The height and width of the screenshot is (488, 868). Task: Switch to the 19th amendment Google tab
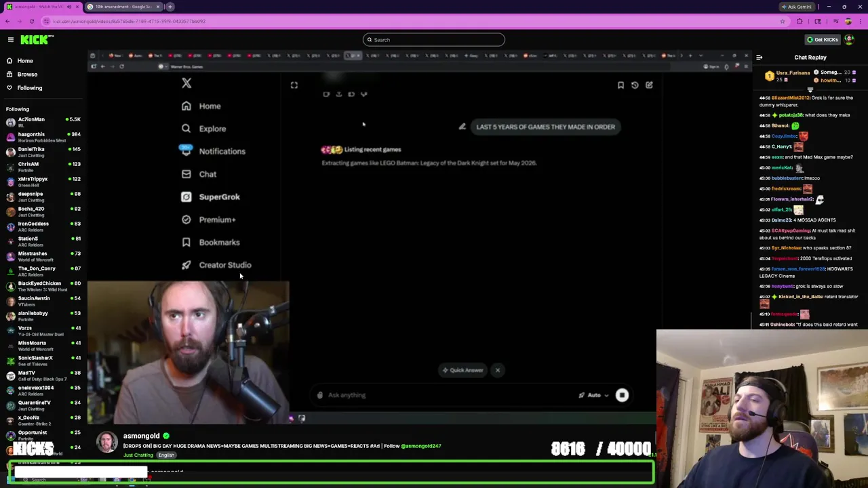pos(123,7)
